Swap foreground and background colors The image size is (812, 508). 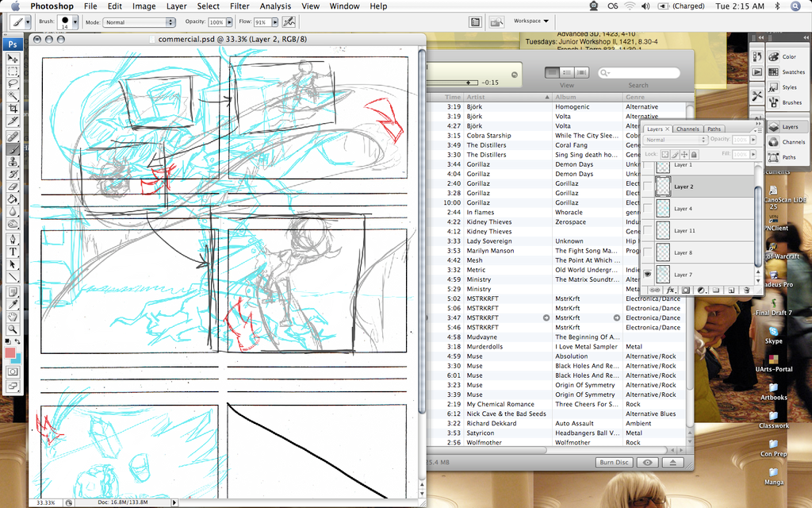tap(17, 341)
